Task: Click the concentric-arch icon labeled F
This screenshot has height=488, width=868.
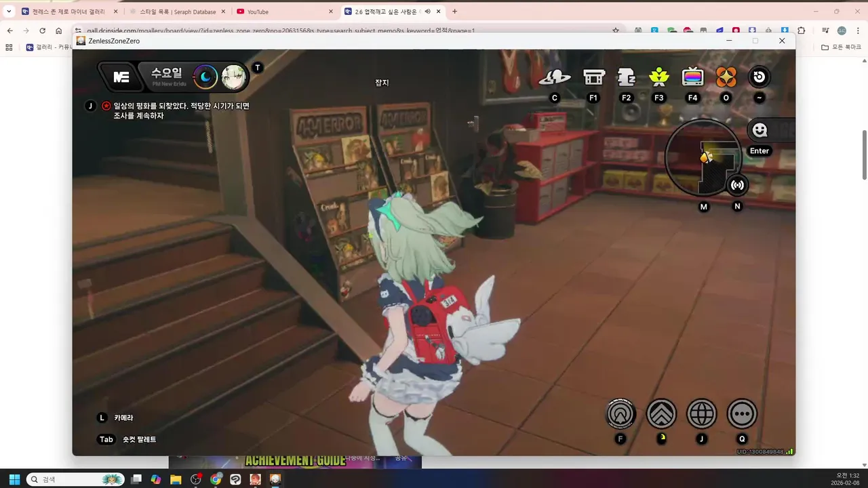Action: pyautogui.click(x=620, y=413)
